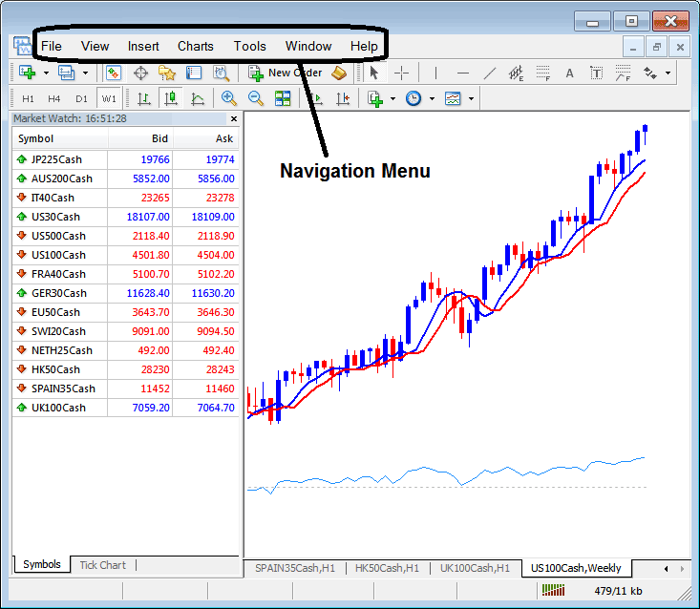Screen dimensions: 700x609
Task: Switch chart to D1 timeframe
Action: pyautogui.click(x=81, y=98)
